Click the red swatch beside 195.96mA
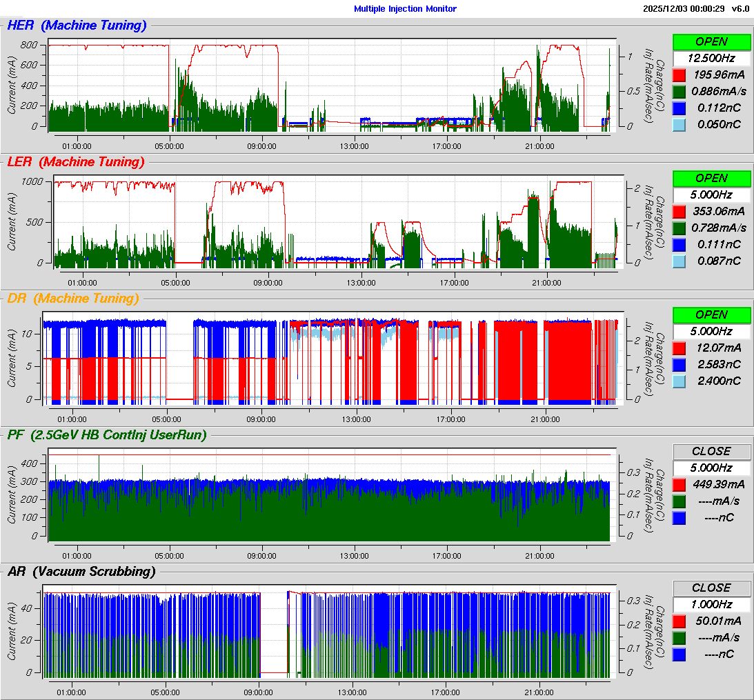 pyautogui.click(x=679, y=74)
